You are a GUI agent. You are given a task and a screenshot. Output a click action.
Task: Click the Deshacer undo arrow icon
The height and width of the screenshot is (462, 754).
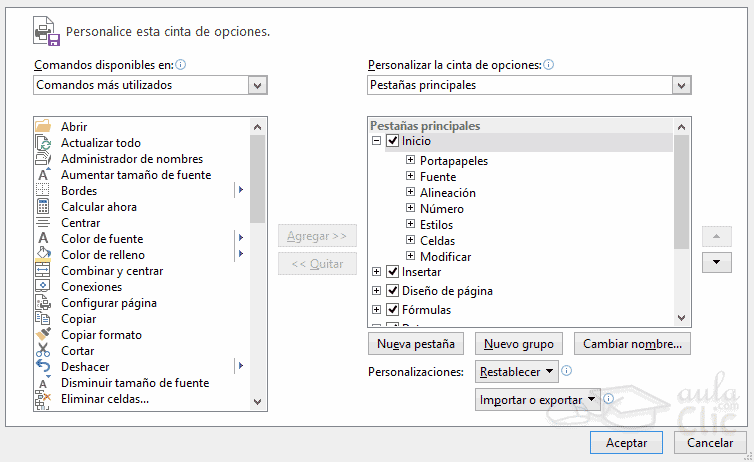coord(43,367)
